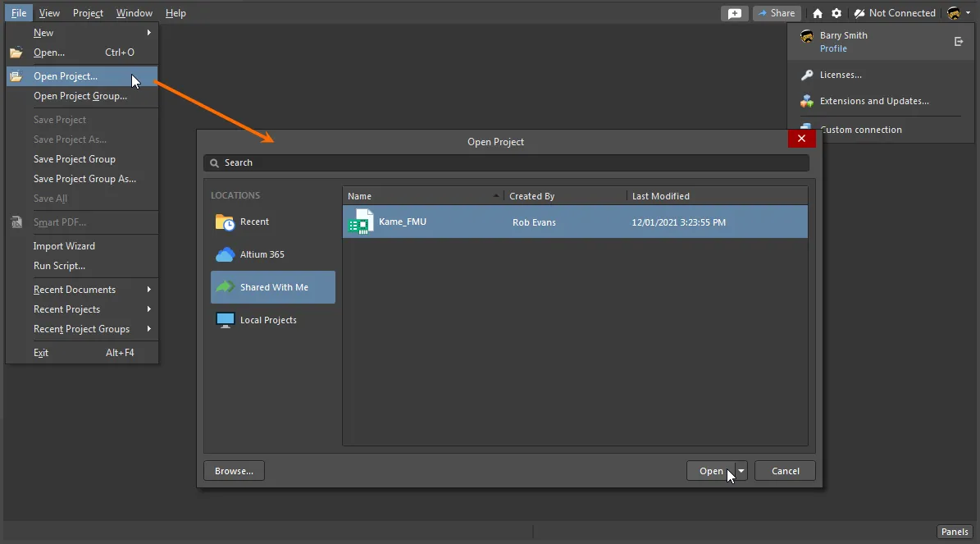Screen dimensions: 980x544
Task: Click the Panels button in status bar
Action: pos(955,533)
